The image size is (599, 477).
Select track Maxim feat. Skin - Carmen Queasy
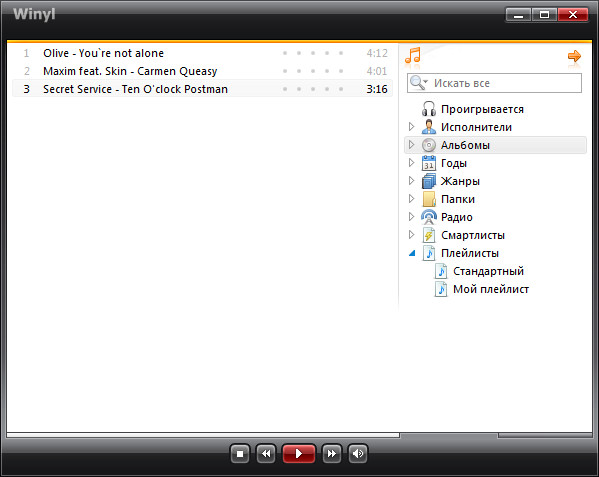[202, 71]
